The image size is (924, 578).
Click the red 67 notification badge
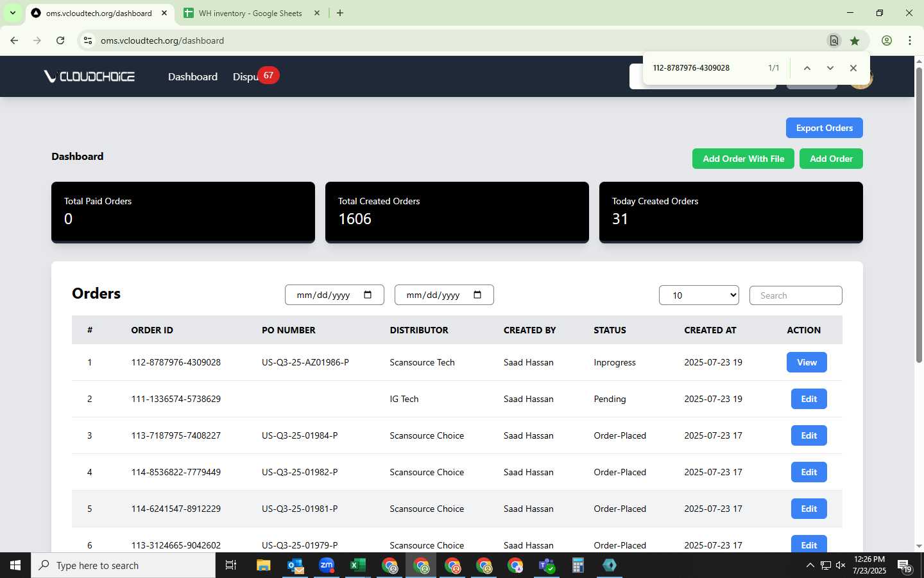[x=268, y=75]
